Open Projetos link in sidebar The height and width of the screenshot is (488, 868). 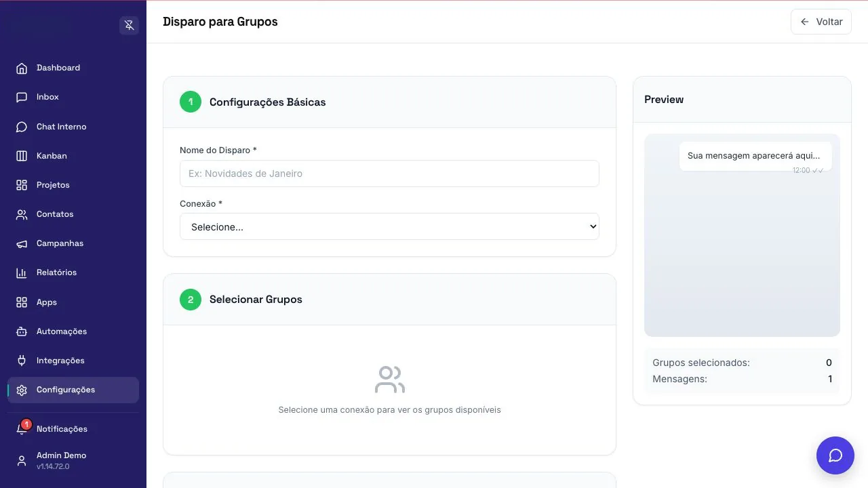pyautogui.click(x=73, y=185)
